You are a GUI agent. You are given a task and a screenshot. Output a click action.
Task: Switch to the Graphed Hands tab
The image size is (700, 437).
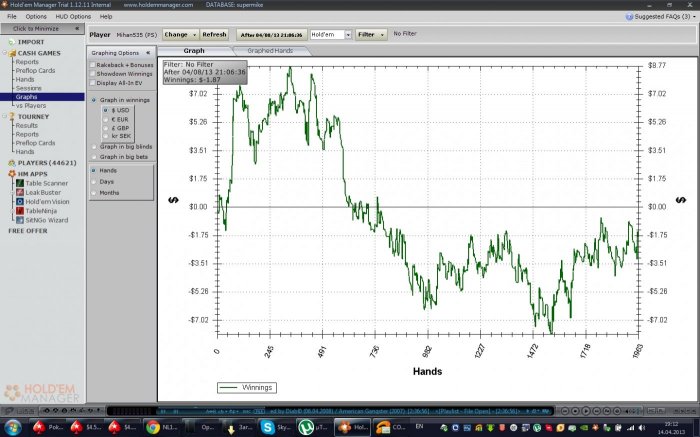[x=268, y=50]
